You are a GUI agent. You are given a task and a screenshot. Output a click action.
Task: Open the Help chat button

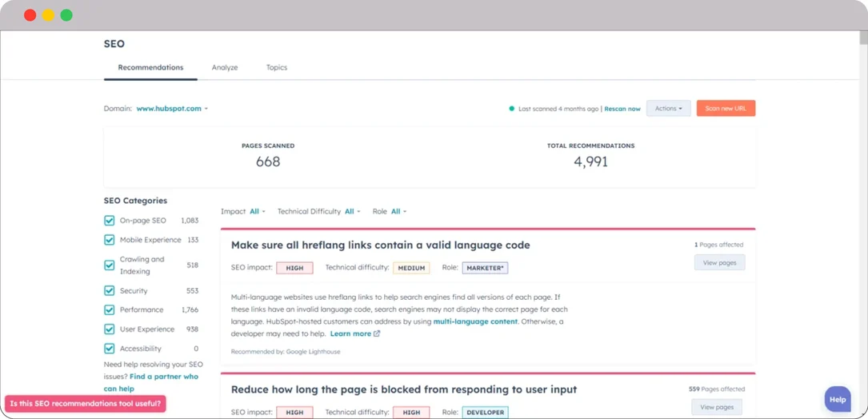coord(838,399)
